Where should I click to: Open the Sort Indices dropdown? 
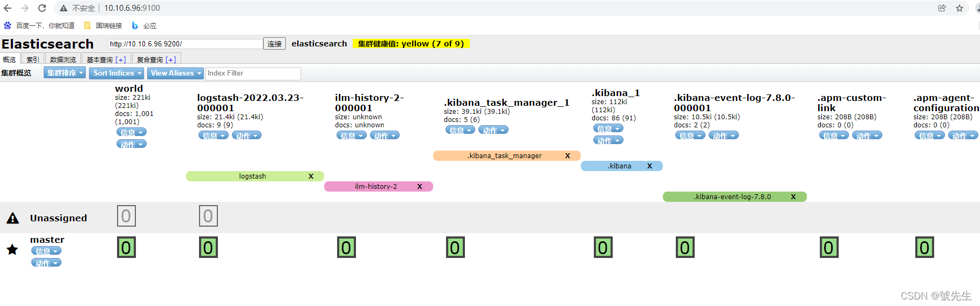117,73
